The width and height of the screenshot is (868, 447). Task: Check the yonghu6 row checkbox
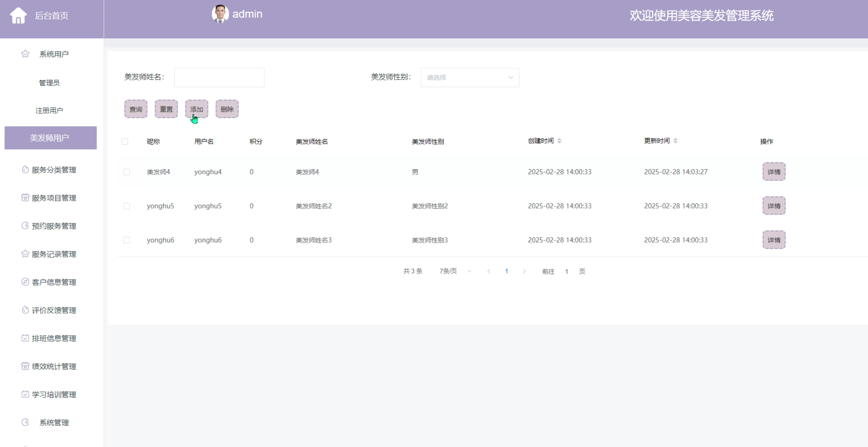pyautogui.click(x=127, y=240)
